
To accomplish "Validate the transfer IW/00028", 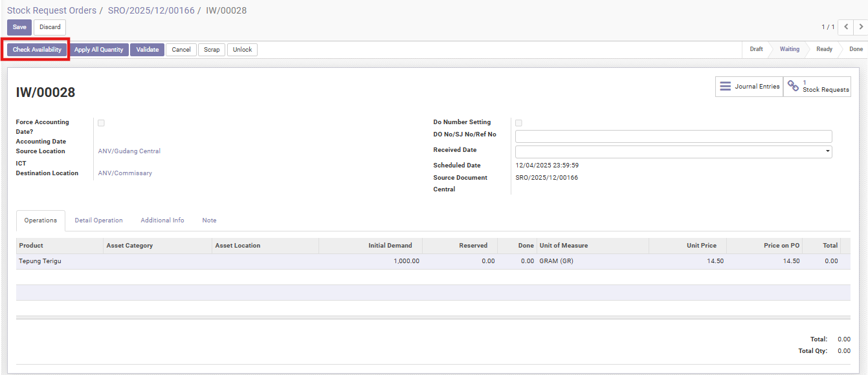I will click(147, 50).
